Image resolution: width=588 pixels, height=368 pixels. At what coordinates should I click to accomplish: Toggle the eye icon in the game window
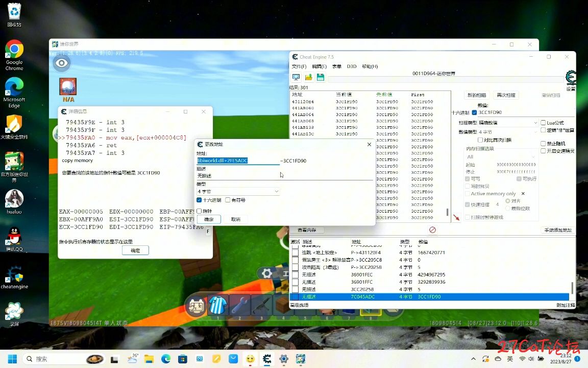pyautogui.click(x=61, y=63)
